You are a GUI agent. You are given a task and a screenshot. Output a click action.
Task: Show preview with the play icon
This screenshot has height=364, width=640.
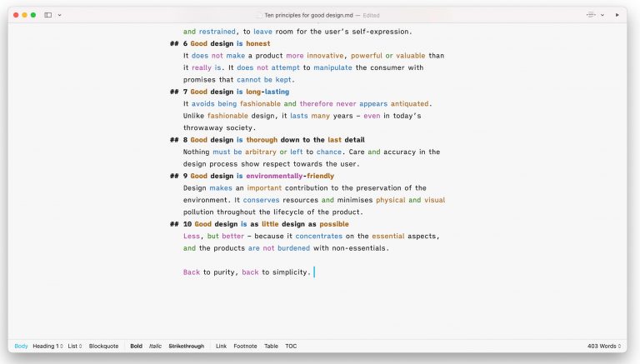617,15
